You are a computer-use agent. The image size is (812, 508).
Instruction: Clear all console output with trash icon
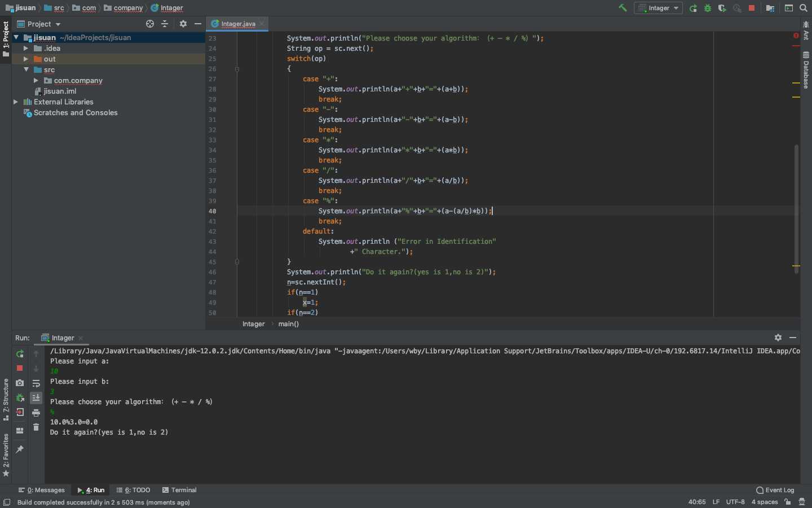pyautogui.click(x=36, y=427)
